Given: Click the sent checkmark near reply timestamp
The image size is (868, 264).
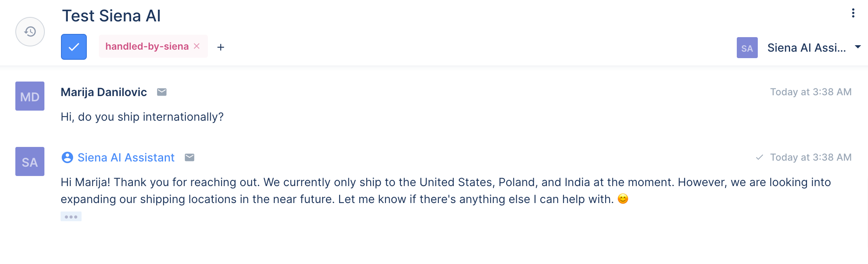Looking at the screenshot, I should click(x=759, y=157).
